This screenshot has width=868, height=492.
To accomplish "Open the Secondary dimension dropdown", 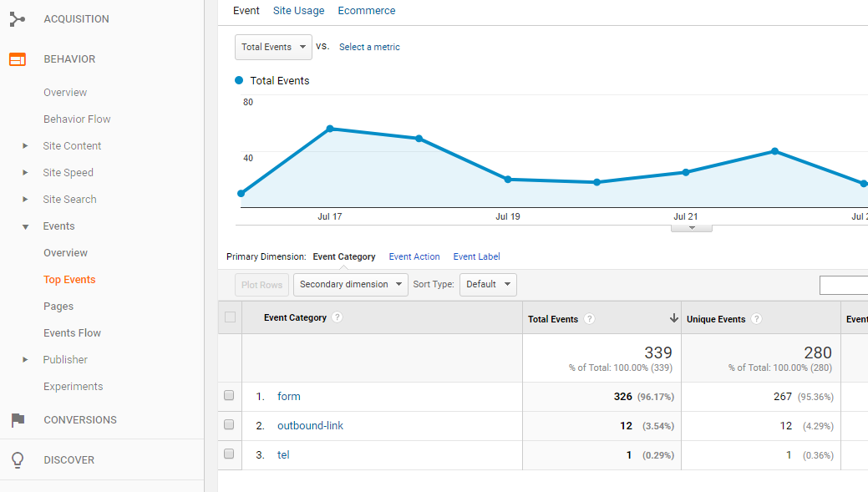I will [350, 285].
